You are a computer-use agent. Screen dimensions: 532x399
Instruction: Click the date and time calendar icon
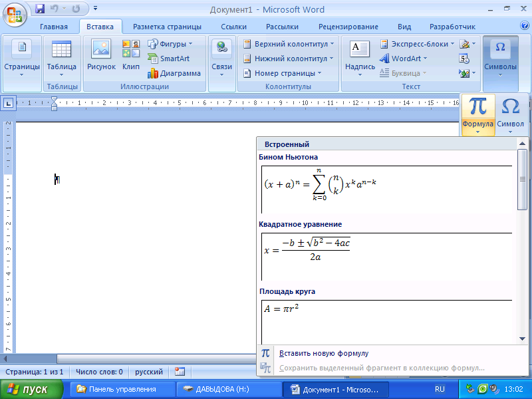[464, 59]
